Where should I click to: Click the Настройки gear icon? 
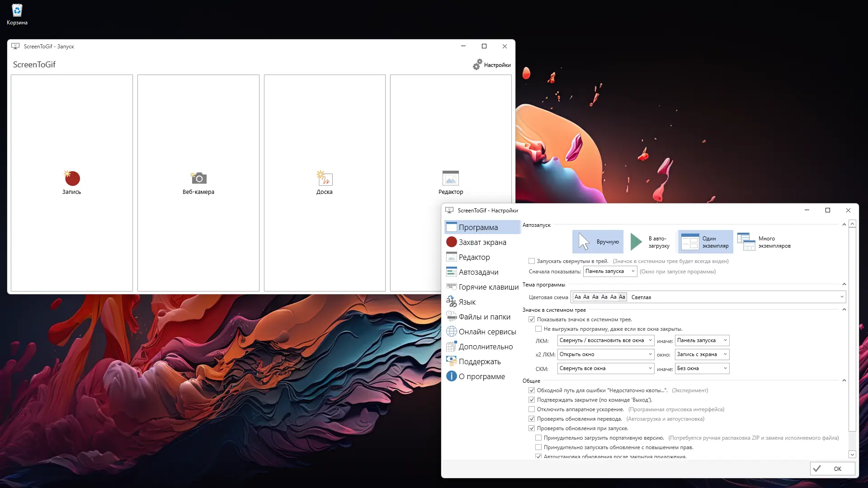pyautogui.click(x=478, y=65)
